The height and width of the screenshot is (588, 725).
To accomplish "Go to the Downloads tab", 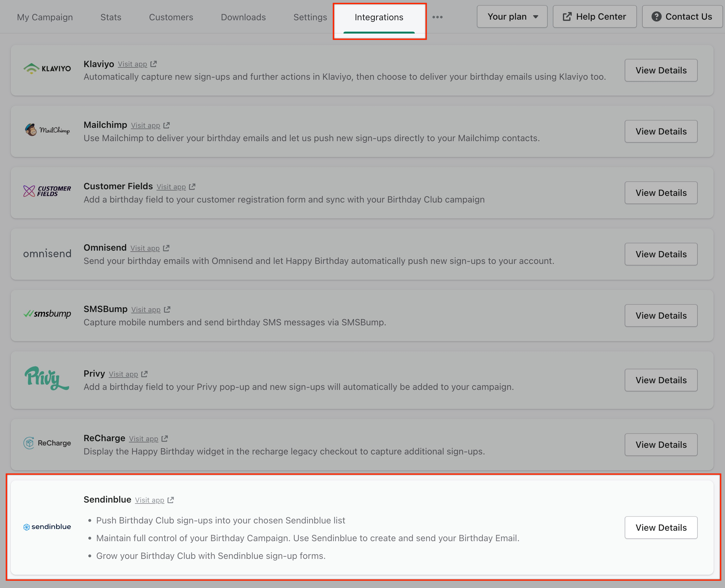I will point(243,17).
